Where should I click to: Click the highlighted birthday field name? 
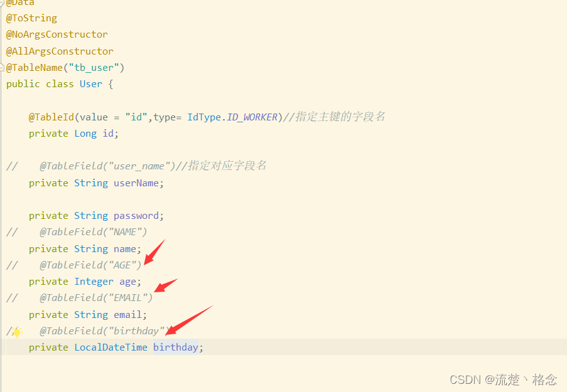175,347
